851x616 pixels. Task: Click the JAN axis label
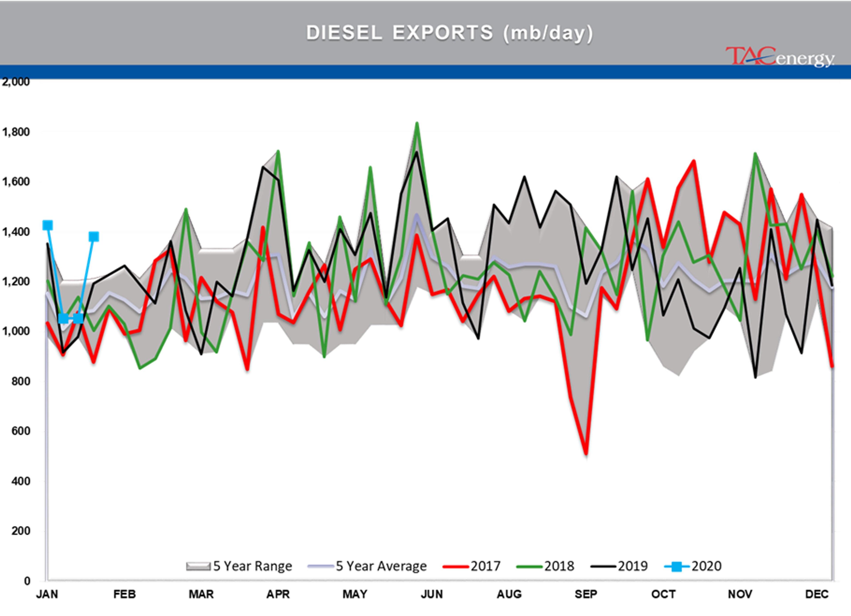47,594
